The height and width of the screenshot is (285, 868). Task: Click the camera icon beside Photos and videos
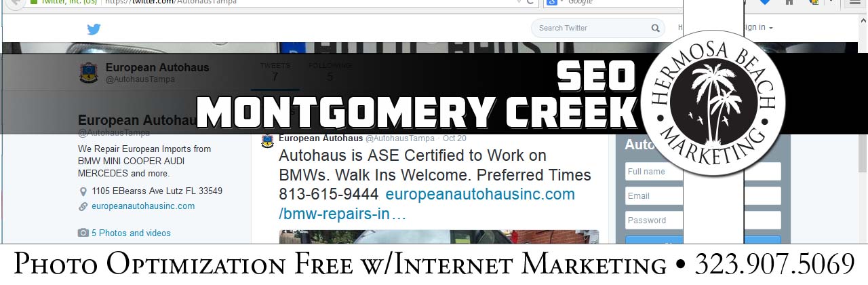click(83, 233)
